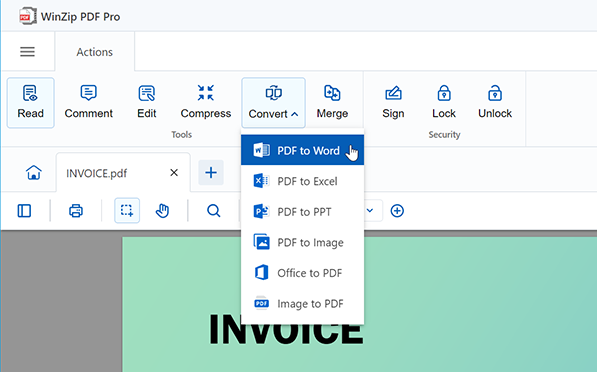Choose PDF to Image conversion

[302, 243]
